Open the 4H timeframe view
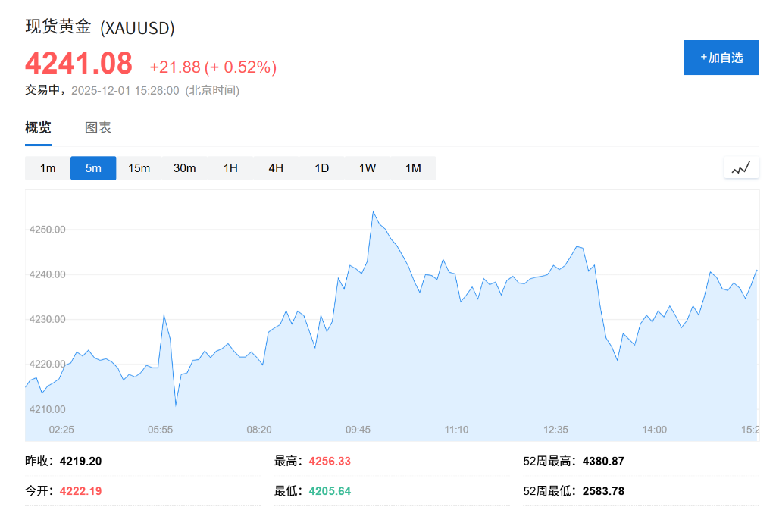Viewport: 776px width, 532px height. [x=276, y=167]
